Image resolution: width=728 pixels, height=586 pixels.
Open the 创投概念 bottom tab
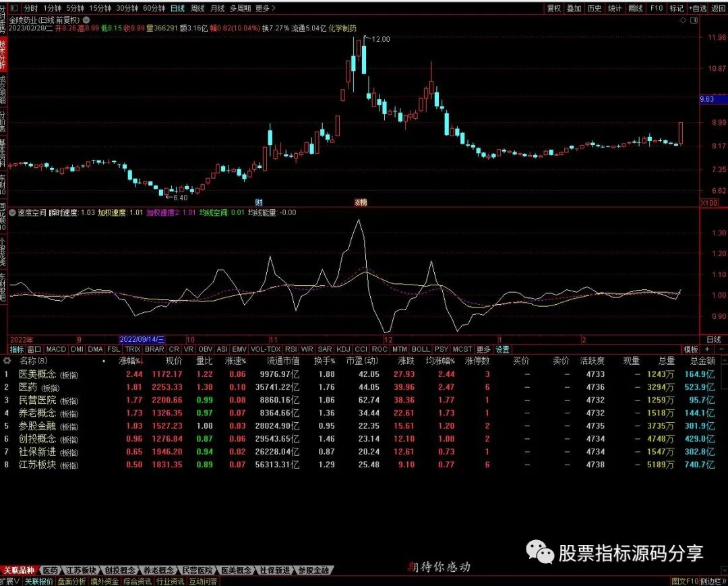point(120,570)
